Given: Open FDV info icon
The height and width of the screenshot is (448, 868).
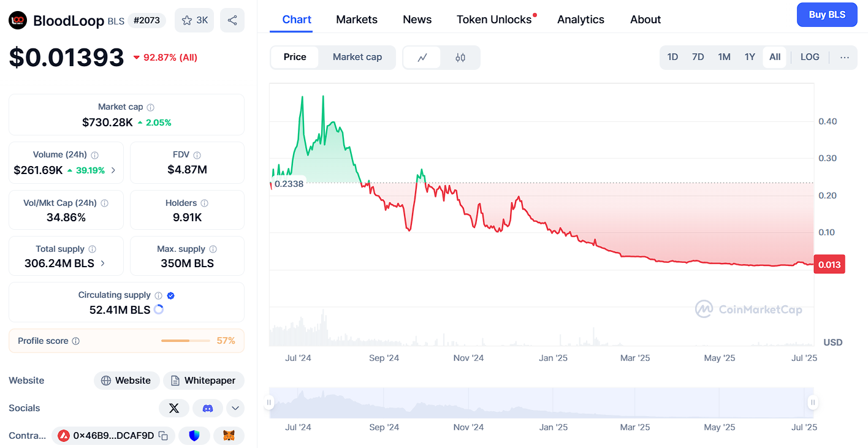Looking at the screenshot, I should [197, 155].
